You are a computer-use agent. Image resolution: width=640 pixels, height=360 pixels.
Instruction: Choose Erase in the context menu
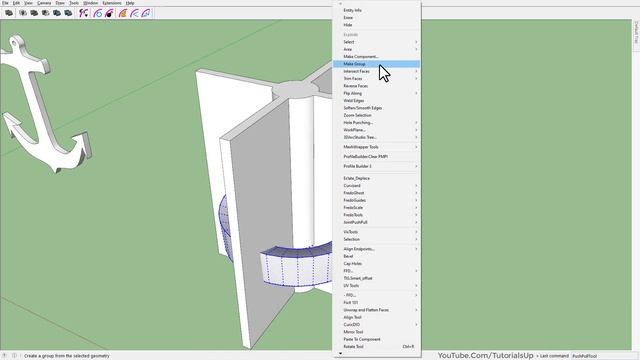click(376, 18)
